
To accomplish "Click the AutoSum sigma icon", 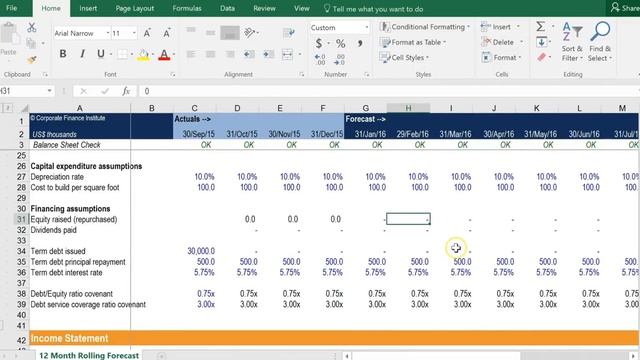I will pyautogui.click(x=540, y=27).
